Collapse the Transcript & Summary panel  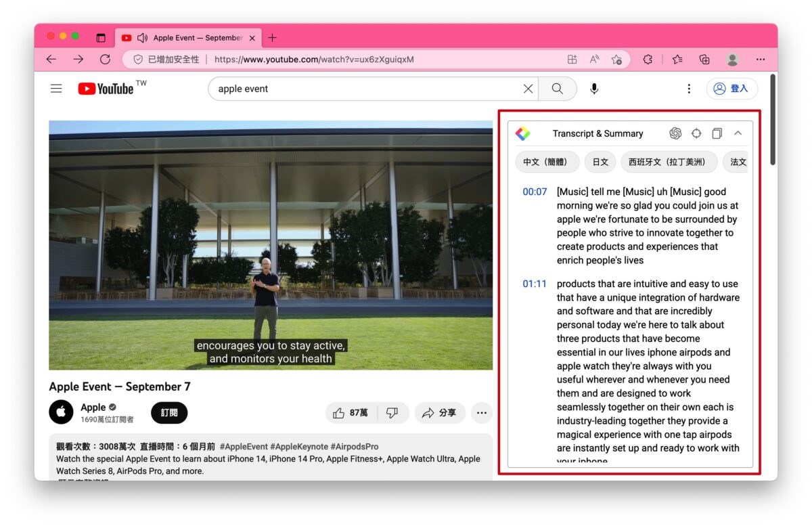tap(738, 133)
